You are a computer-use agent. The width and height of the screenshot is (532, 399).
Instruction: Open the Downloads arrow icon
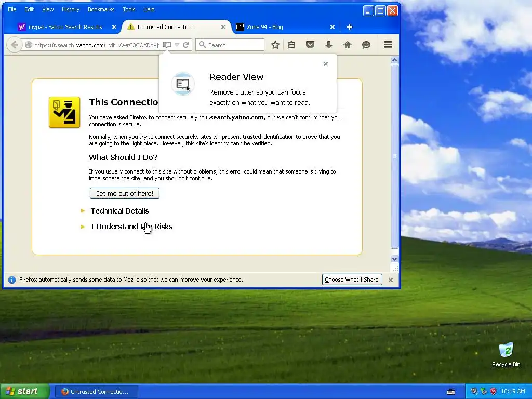[329, 45]
